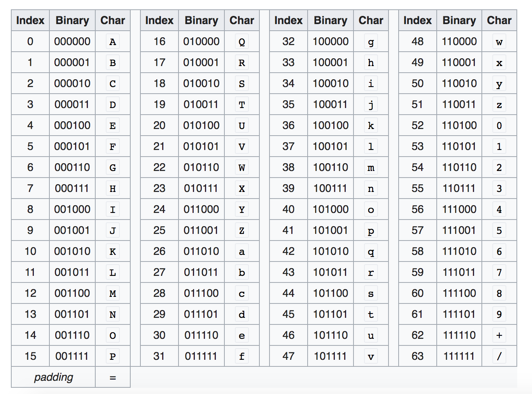This screenshot has height=394, width=532.
Task: Select the binary value 000000 cell
Action: (x=72, y=41)
